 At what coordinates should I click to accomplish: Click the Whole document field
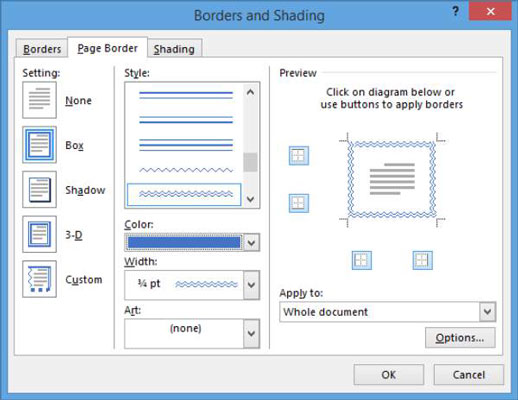[x=380, y=312]
